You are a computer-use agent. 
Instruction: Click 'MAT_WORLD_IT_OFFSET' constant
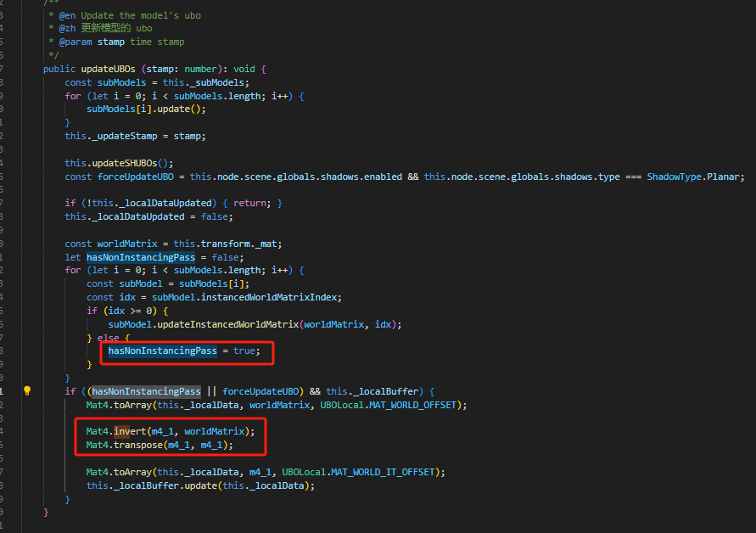(x=383, y=472)
